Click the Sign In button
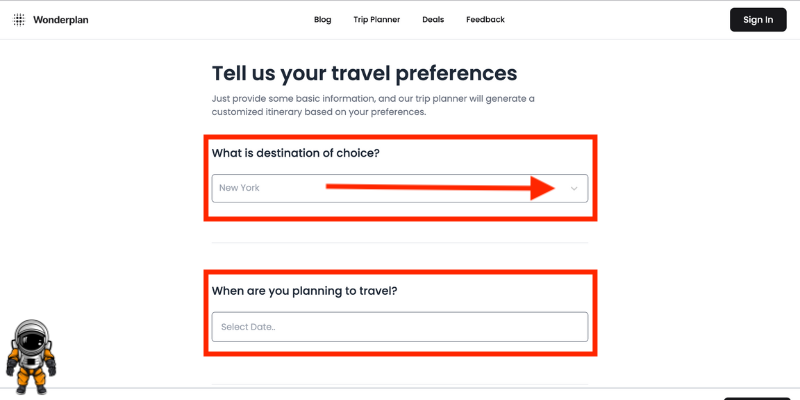The image size is (800, 400). tap(758, 20)
